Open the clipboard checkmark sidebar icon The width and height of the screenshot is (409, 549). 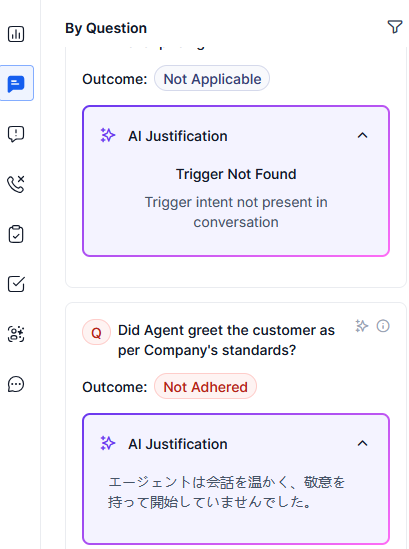[x=16, y=234]
